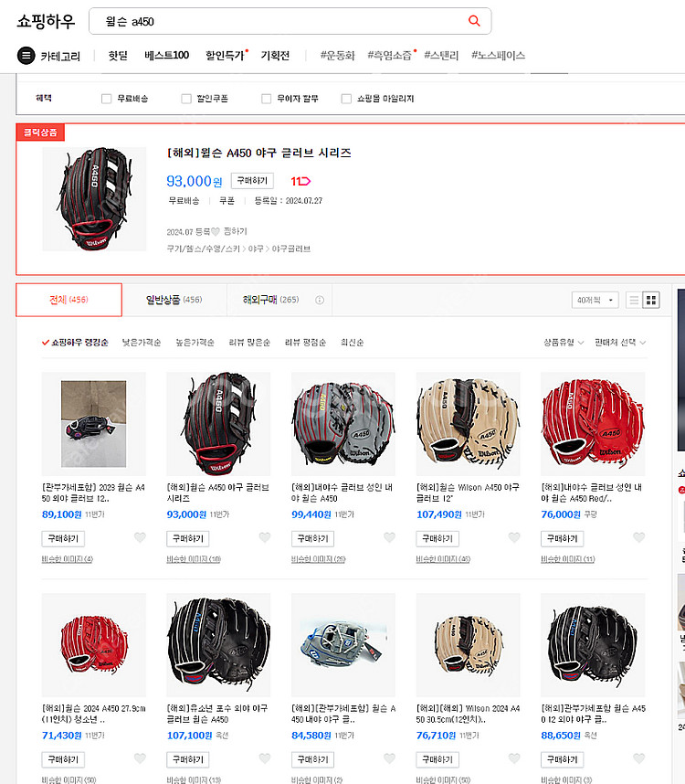This screenshot has height=784, width=685.
Task: Open the info icon next to 해외구매
Action: pos(320,300)
